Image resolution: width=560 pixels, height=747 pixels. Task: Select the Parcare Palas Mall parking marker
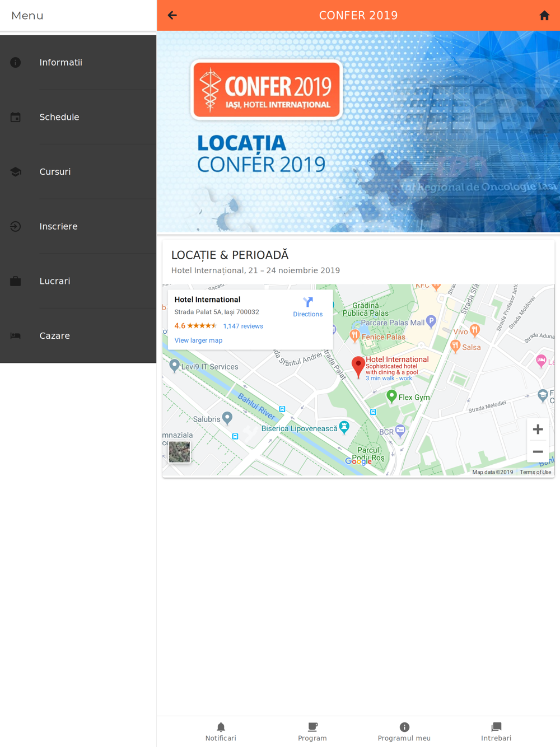pos(431,321)
